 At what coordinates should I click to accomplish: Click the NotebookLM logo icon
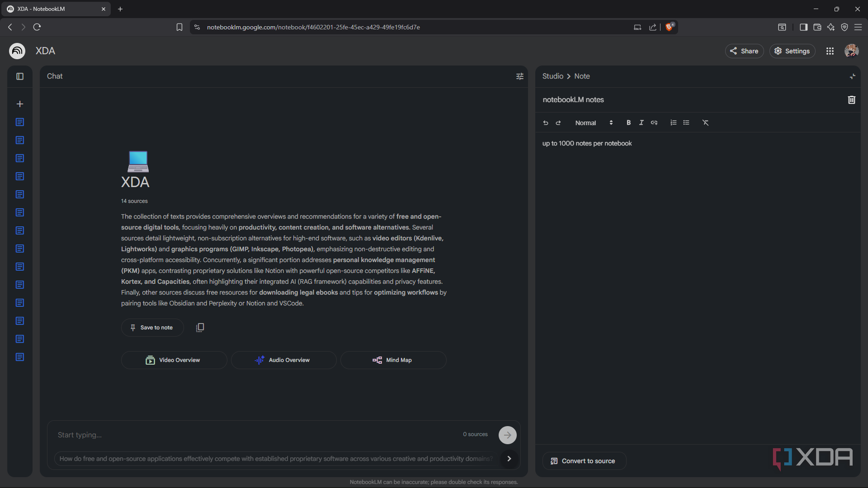click(x=17, y=51)
